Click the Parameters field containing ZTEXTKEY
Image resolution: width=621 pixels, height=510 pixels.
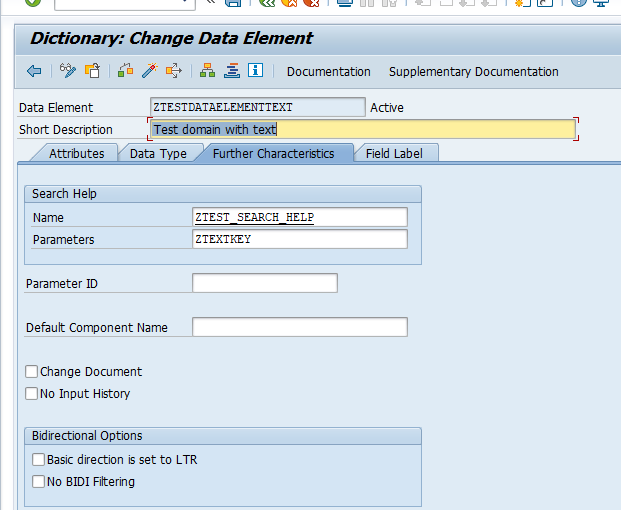tap(300, 239)
